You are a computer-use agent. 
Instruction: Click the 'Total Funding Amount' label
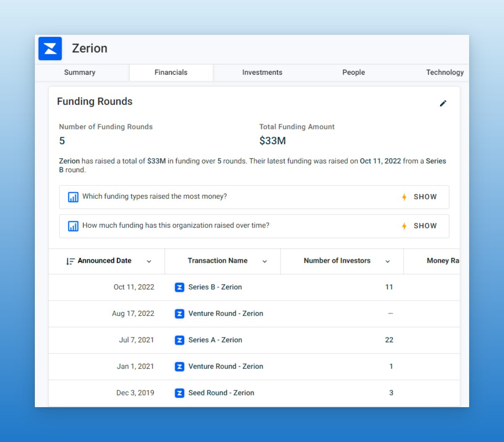297,127
